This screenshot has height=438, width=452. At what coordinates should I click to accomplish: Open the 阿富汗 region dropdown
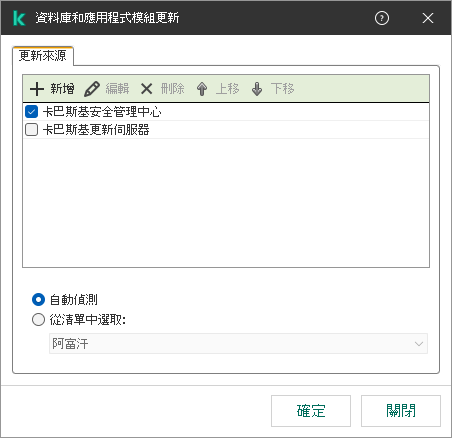coord(238,343)
